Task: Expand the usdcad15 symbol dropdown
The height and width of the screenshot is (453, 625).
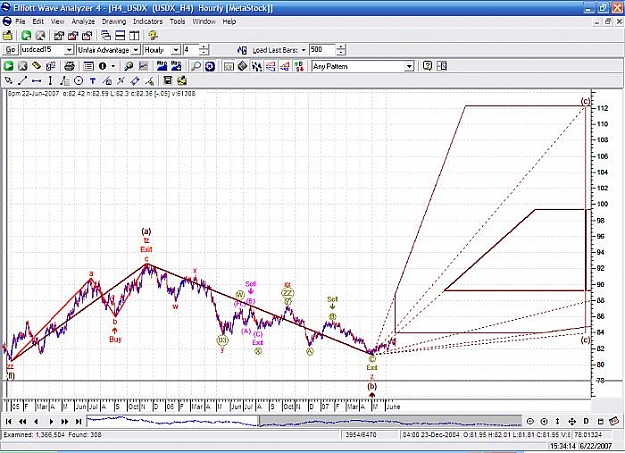Action: (69, 50)
